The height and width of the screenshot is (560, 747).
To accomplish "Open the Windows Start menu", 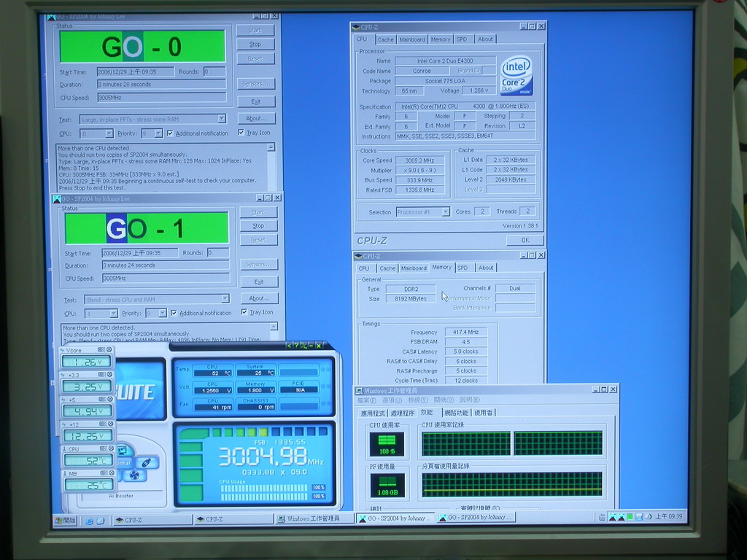I will (x=65, y=520).
